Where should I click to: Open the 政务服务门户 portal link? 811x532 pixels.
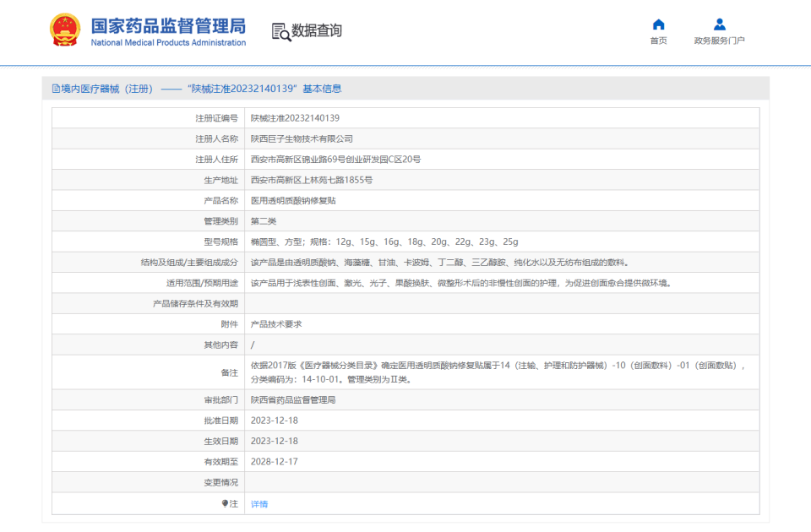click(x=720, y=41)
